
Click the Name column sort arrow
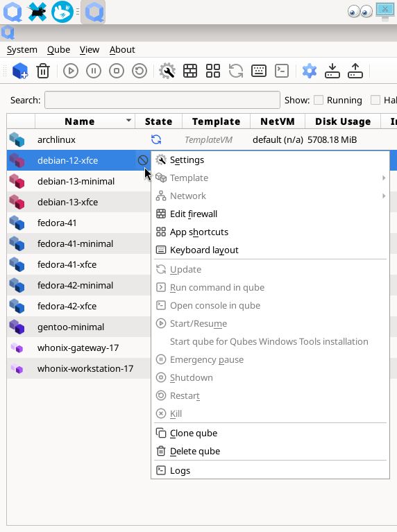pos(128,121)
